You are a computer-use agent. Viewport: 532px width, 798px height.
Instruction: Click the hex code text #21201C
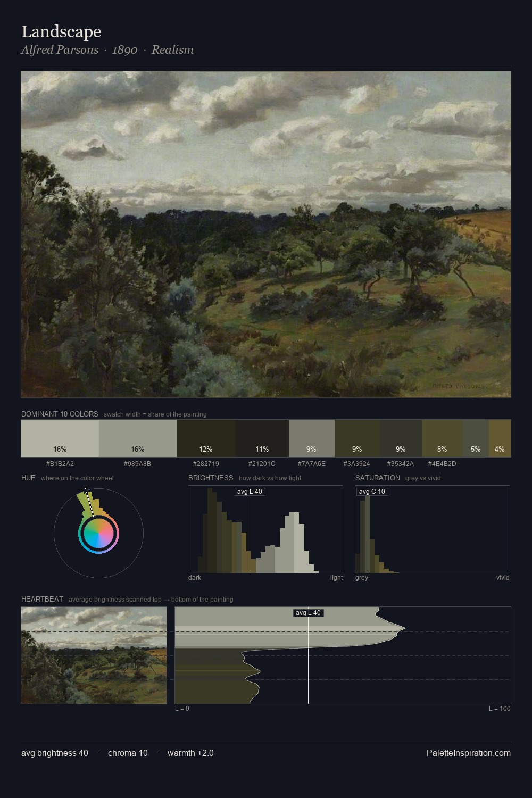pos(262,463)
